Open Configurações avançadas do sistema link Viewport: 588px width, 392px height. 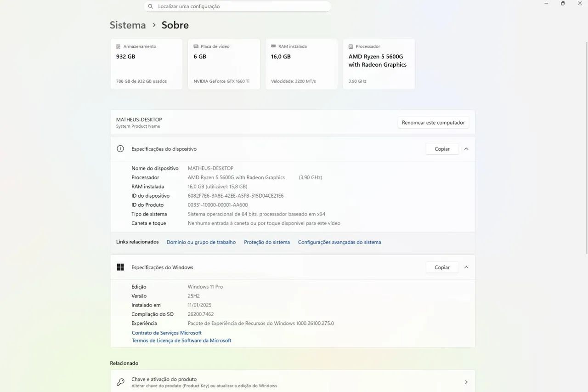pyautogui.click(x=339, y=242)
